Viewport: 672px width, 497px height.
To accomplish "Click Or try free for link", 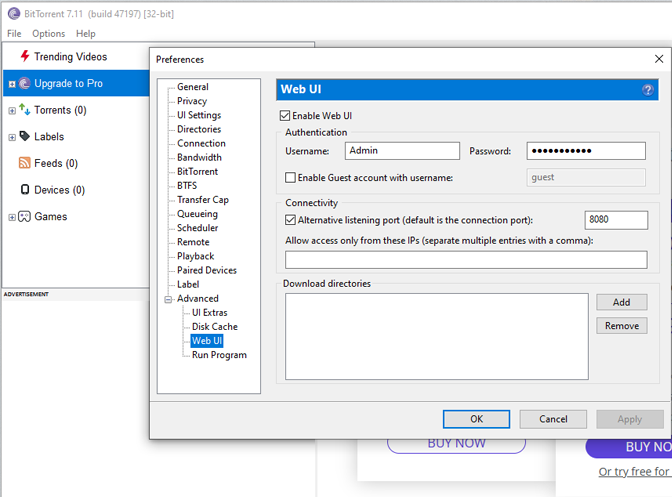I will 634,472.
